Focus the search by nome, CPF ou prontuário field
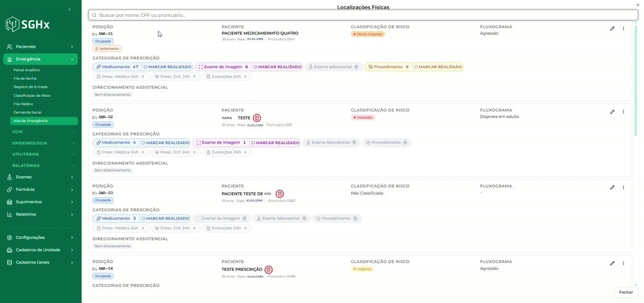This screenshot has width=644, height=303. pos(363,15)
